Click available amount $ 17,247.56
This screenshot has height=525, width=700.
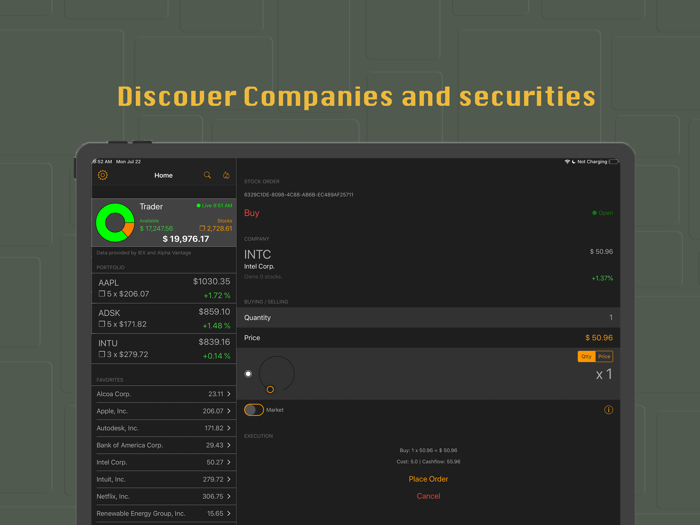pyautogui.click(x=156, y=229)
